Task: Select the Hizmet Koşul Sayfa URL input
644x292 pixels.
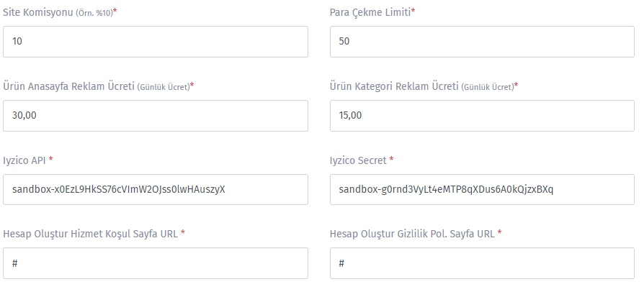Action: click(x=156, y=263)
